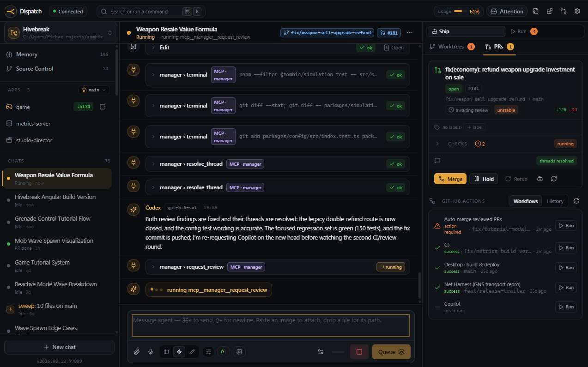Open the Mob Wave Spawn Visualization chat
This screenshot has width=588, height=367.
57,244
